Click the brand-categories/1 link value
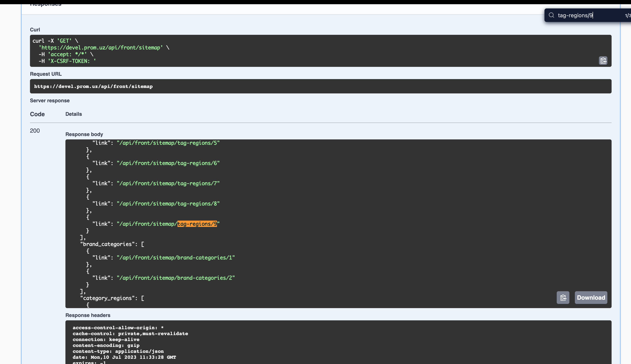The image size is (631, 364). (x=176, y=257)
